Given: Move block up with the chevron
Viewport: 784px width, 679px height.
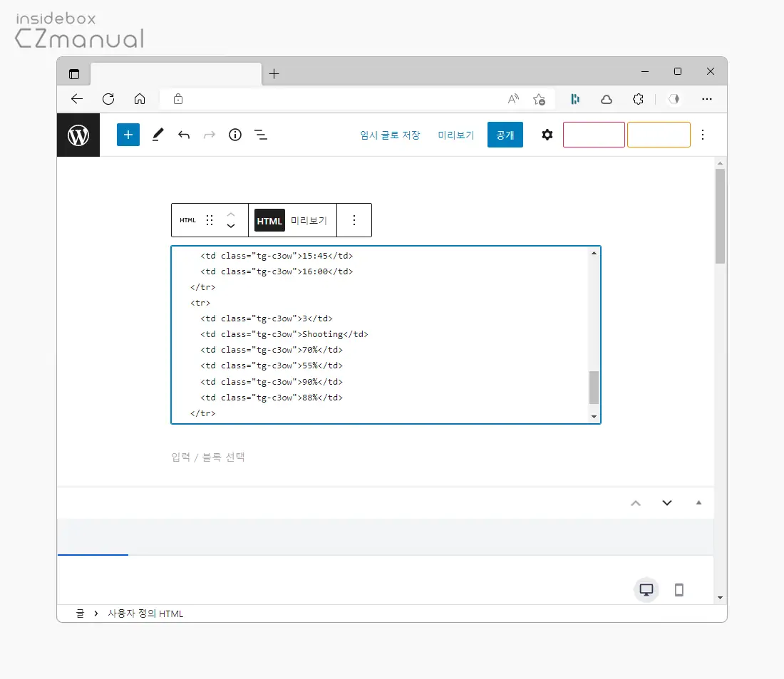Looking at the screenshot, I should [x=230, y=214].
